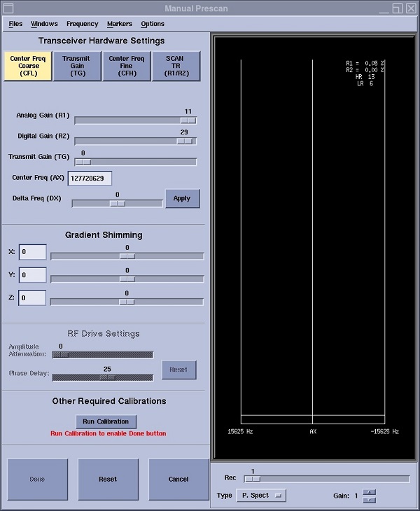Click the bottom Reset button beside Cancel
420x511 pixels.
coord(108,479)
